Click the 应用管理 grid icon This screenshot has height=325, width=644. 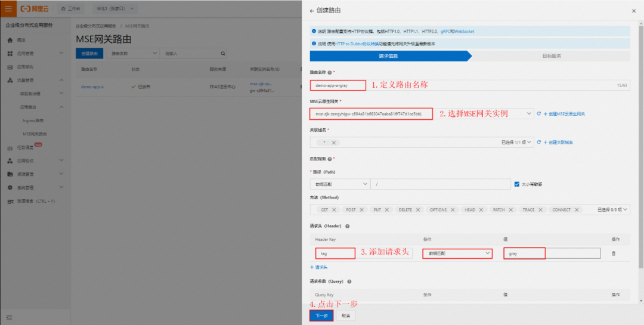[10, 54]
